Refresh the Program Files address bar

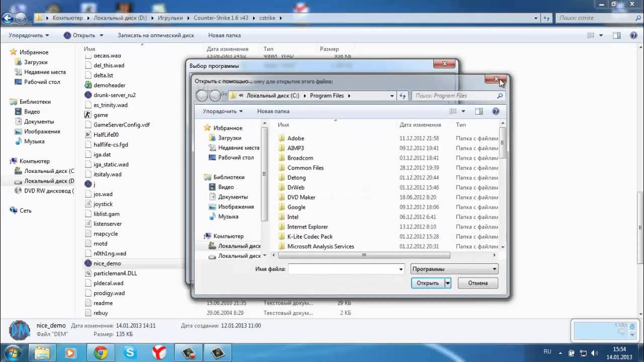pyautogui.click(x=403, y=96)
